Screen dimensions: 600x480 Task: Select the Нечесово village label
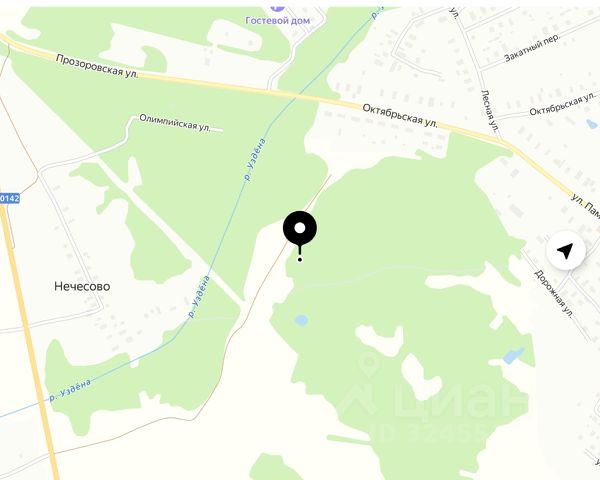click(x=82, y=286)
